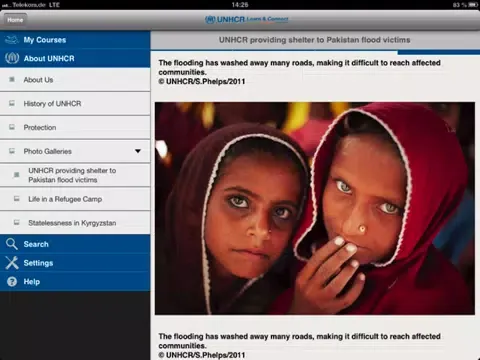
Task: Open the Settings section
Action: pos(75,263)
